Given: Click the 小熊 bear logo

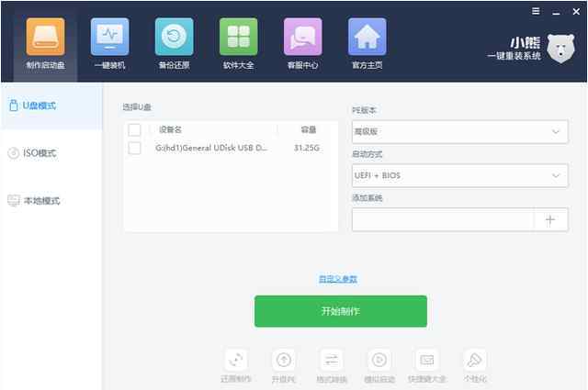Looking at the screenshot, I should (x=560, y=49).
